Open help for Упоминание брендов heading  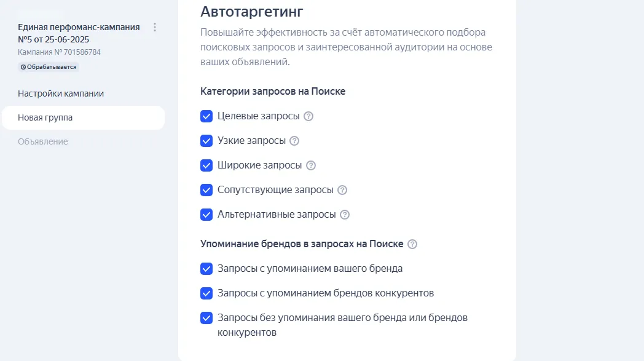(412, 244)
